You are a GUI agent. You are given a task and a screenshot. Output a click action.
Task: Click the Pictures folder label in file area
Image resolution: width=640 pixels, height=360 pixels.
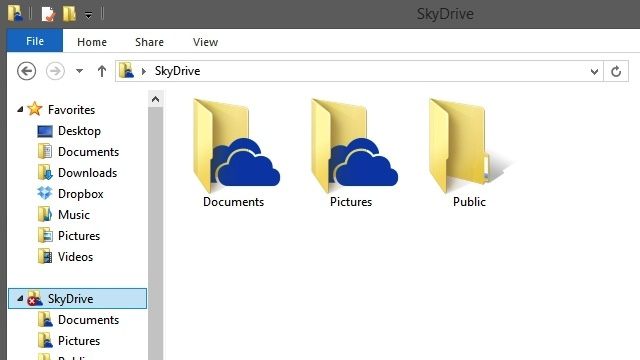coord(351,202)
